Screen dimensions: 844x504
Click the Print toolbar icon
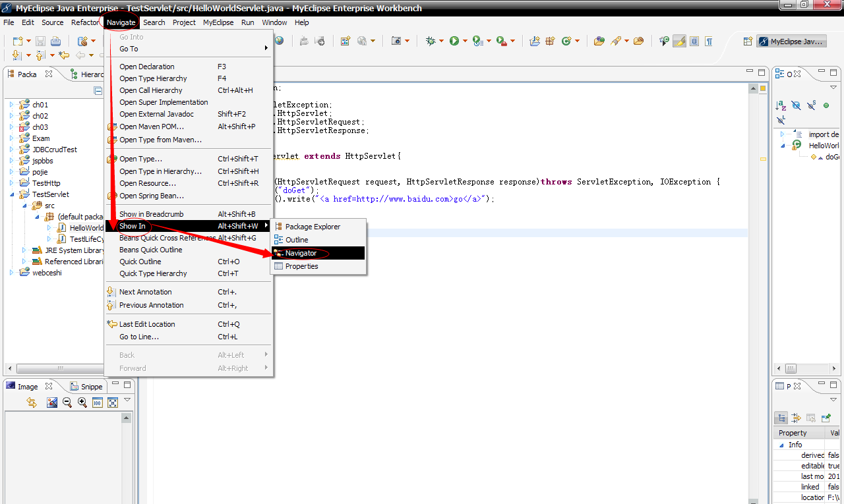(x=55, y=41)
